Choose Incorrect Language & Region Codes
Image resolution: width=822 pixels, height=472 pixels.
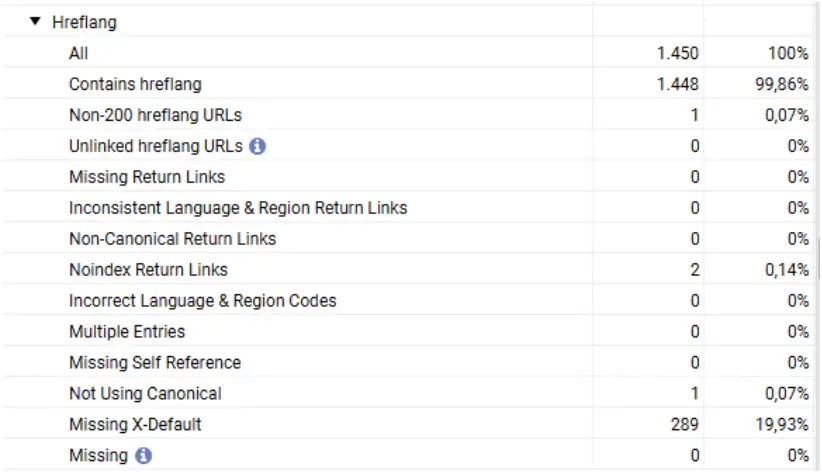click(202, 301)
